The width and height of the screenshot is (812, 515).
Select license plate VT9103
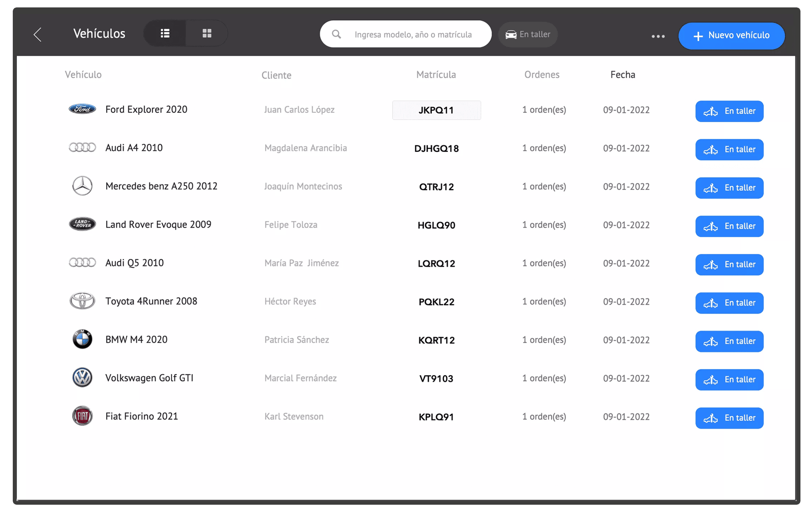(436, 378)
